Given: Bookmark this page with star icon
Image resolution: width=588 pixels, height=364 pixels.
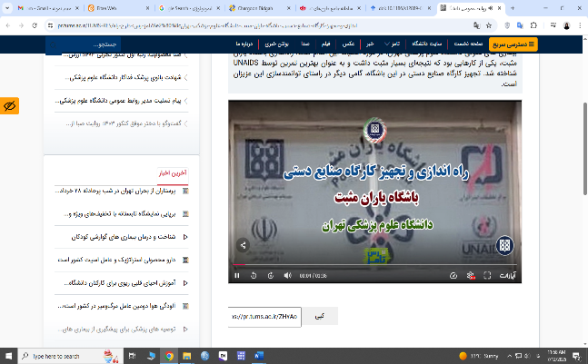Looking at the screenshot, I should (489, 25).
